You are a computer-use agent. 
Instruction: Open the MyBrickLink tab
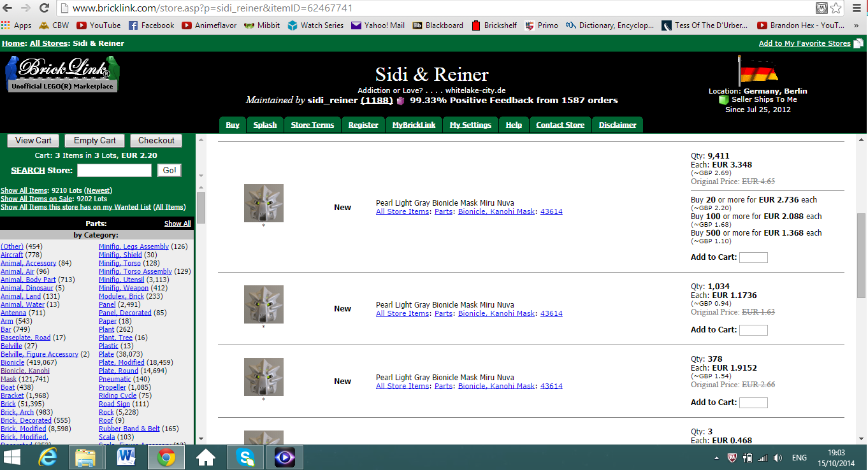click(x=414, y=125)
